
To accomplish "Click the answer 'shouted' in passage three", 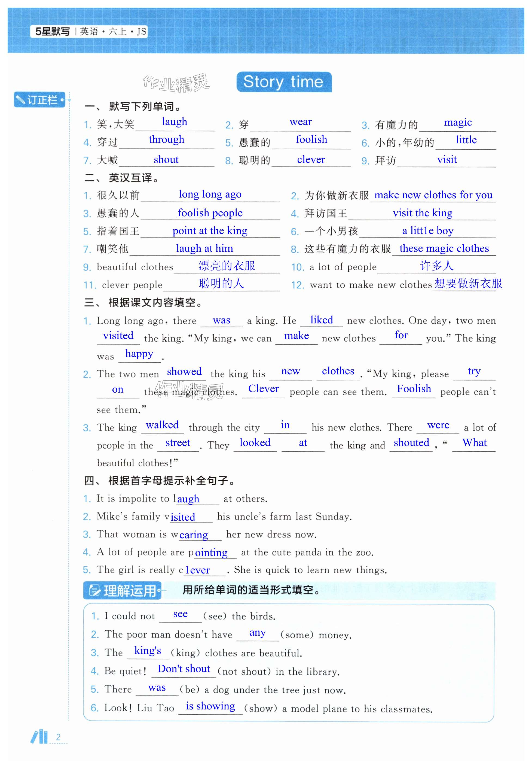I will click(x=411, y=443).
